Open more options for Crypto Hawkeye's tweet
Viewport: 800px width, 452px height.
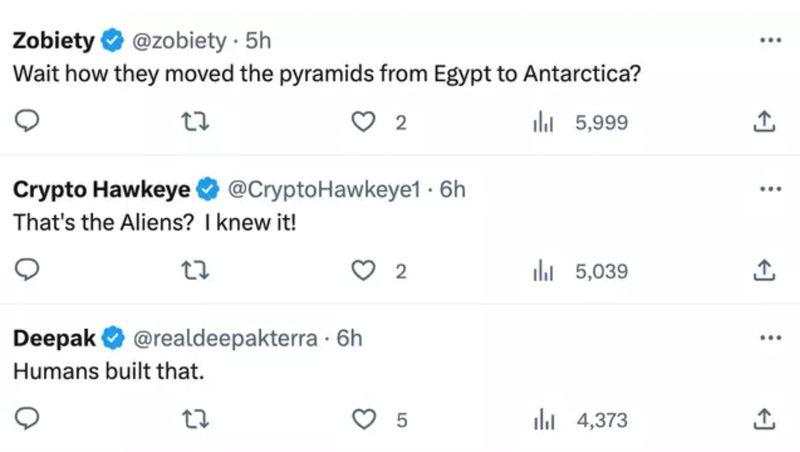[x=770, y=189]
